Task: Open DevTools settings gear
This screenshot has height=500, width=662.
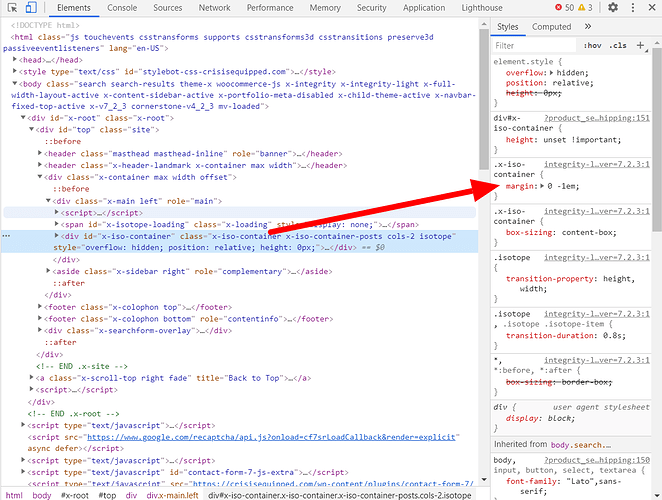Action: coord(613,8)
